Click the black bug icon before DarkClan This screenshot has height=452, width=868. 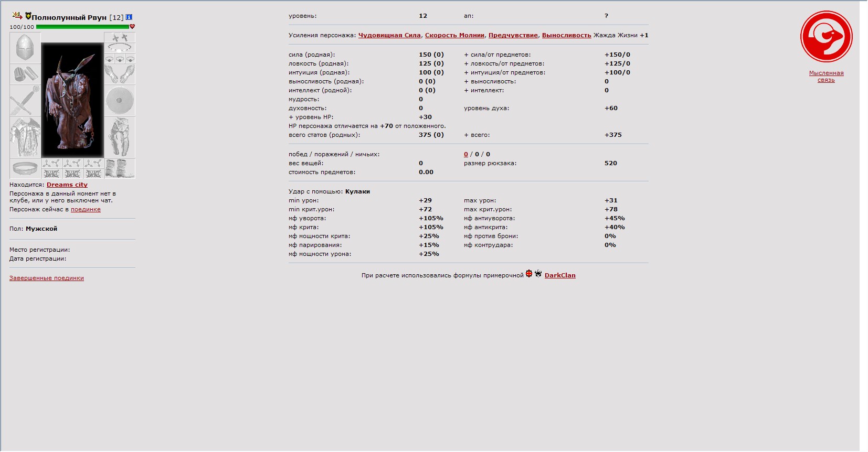[x=538, y=274]
